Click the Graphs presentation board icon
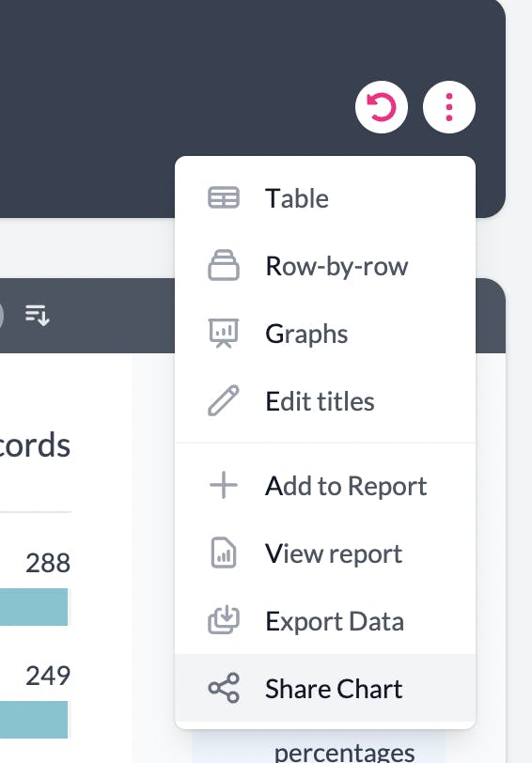 tap(224, 334)
